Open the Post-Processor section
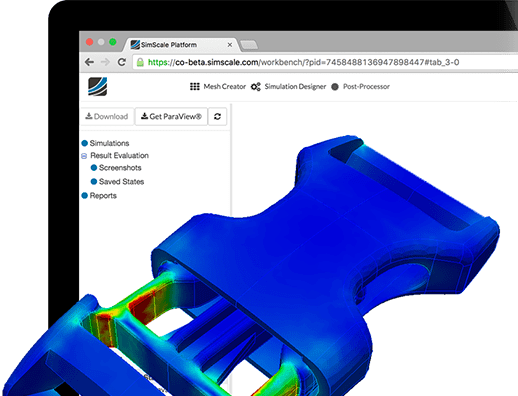This screenshot has width=518, height=396. click(x=361, y=87)
